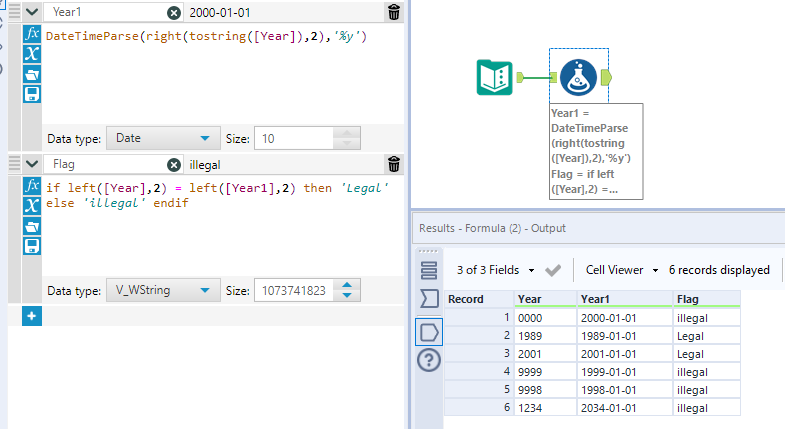This screenshot has width=785, height=429.
Task: Click the '6 records displayed' status text
Action: 719,270
